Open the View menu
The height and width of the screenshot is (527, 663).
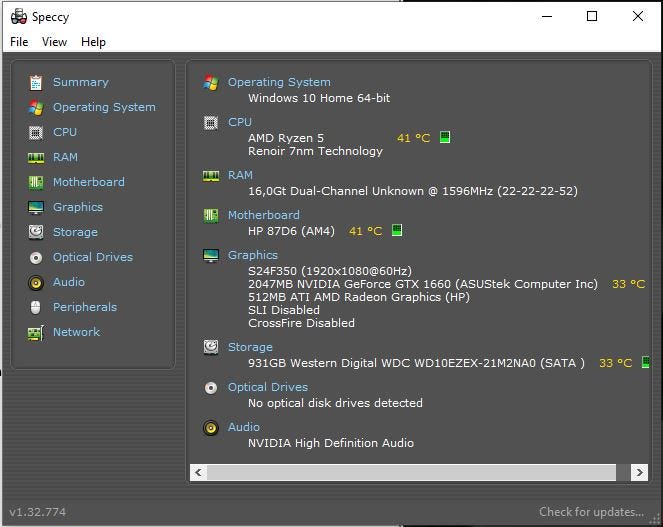54,42
